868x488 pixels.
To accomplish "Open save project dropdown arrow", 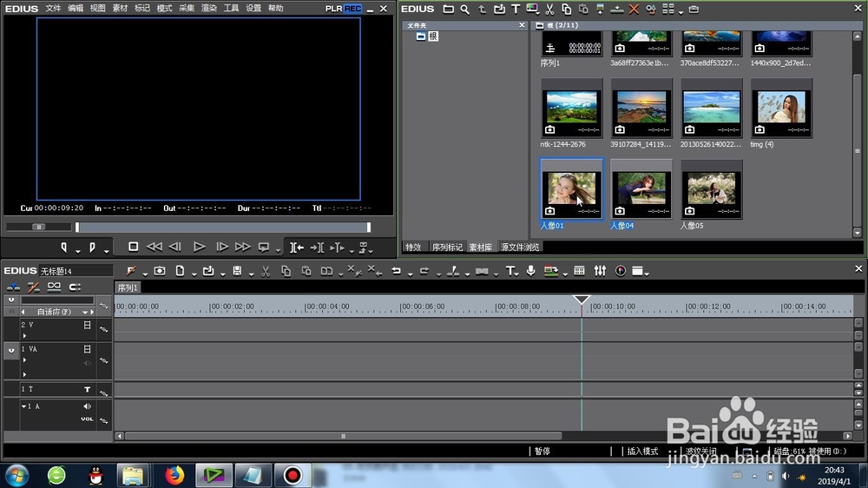I will pyautogui.click(x=251, y=274).
